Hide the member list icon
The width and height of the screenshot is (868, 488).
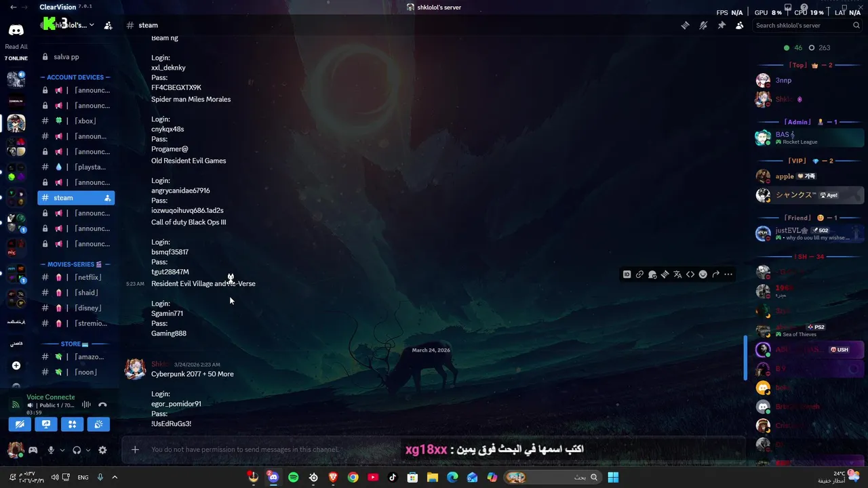739,25
